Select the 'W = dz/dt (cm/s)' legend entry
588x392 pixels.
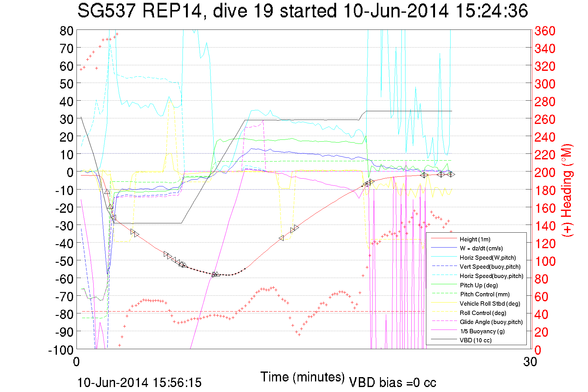(481, 248)
